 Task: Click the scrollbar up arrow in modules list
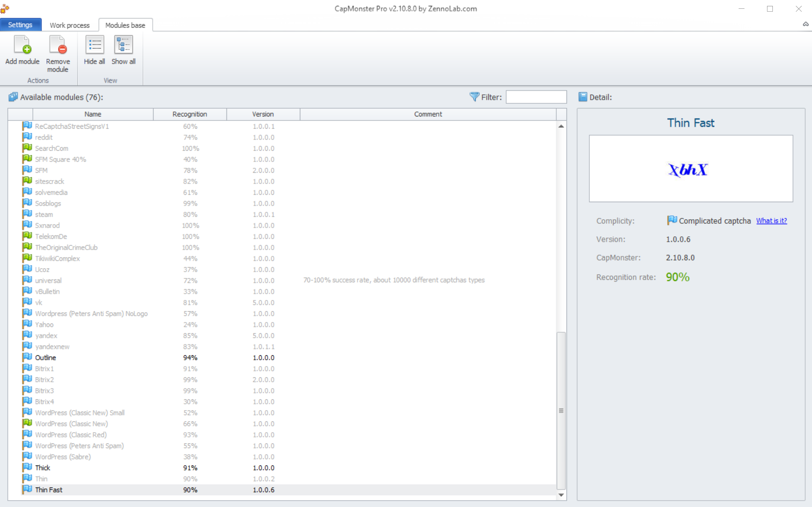tap(561, 126)
